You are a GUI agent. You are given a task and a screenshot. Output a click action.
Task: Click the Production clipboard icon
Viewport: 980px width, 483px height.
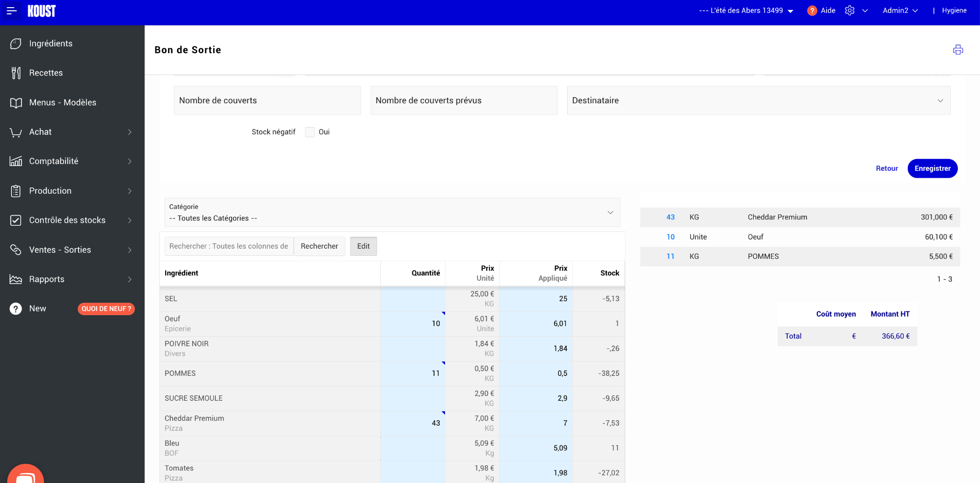[16, 191]
